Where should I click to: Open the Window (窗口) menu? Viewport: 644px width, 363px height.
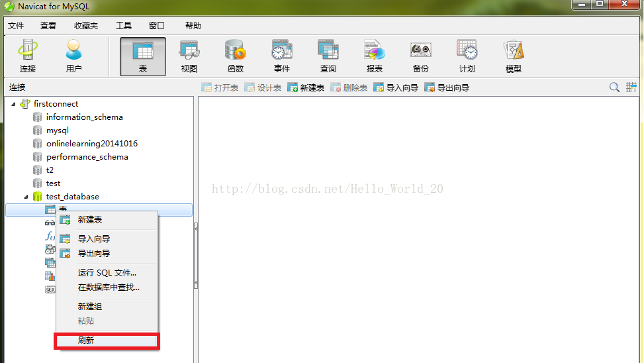click(x=156, y=25)
